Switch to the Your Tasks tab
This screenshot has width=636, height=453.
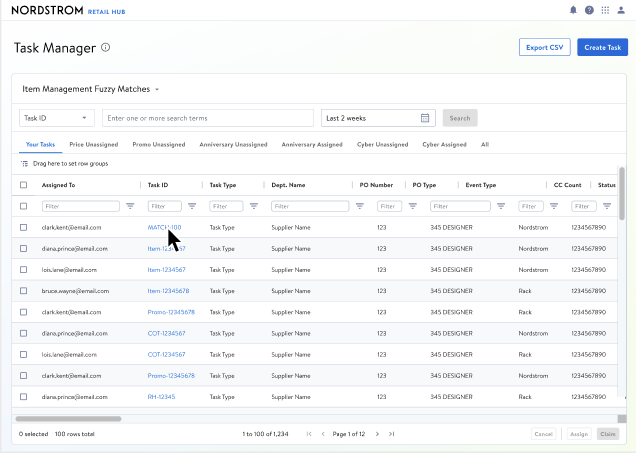[40, 144]
